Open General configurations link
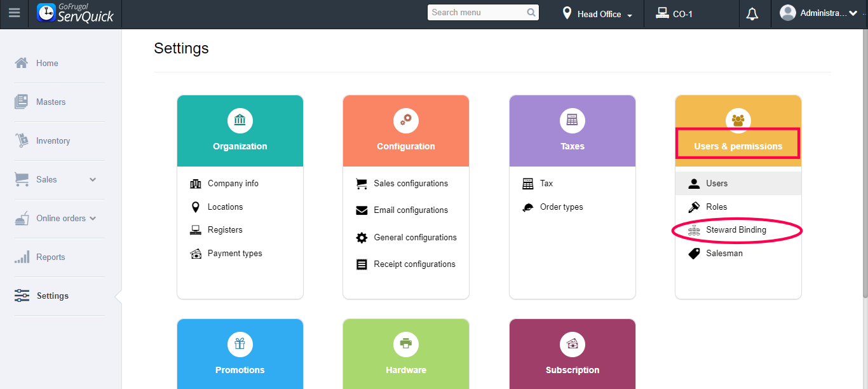This screenshot has height=389, width=868. pos(415,238)
